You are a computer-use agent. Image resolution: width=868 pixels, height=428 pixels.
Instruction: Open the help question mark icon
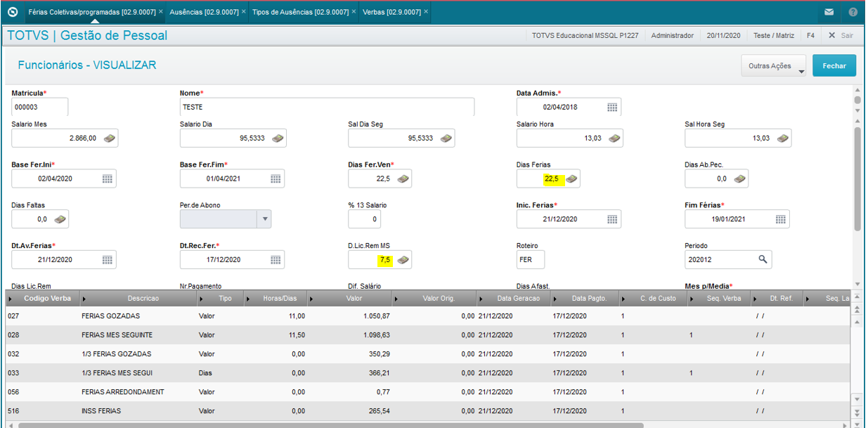853,12
